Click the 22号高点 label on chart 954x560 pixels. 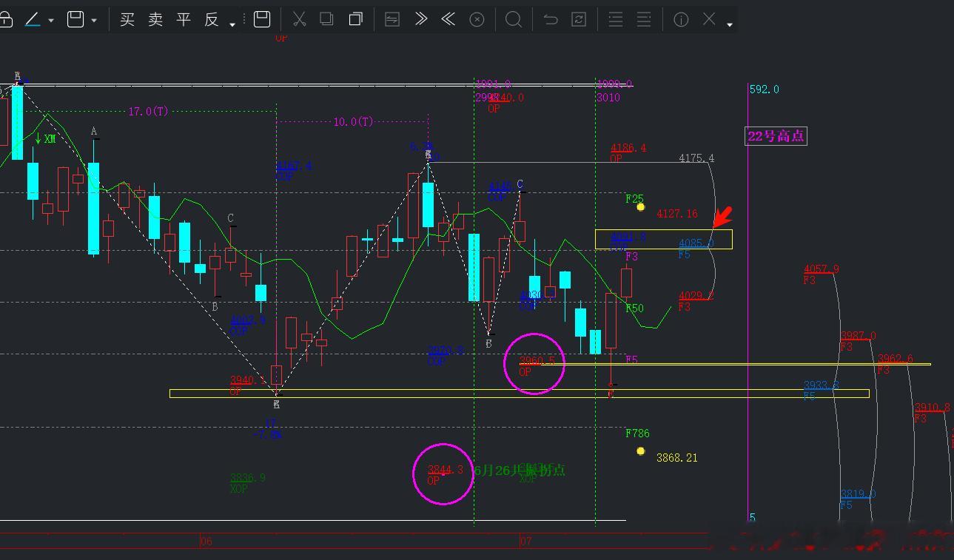[x=776, y=136]
